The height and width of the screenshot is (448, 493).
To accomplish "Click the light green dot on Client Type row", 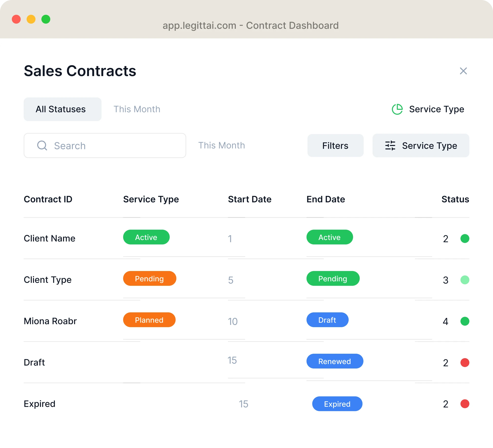I will pos(465,280).
